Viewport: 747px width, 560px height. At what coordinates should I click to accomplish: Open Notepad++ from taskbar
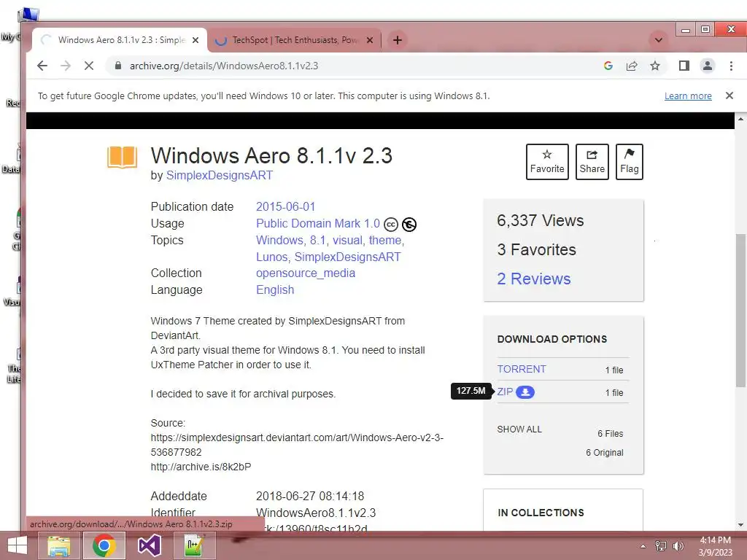(x=194, y=545)
